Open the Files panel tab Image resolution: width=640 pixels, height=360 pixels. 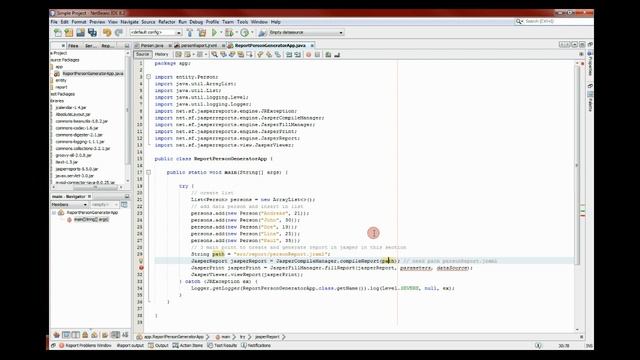coord(73,46)
